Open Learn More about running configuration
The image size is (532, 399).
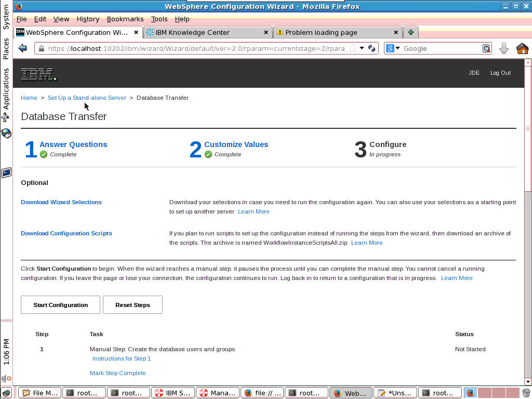tap(457, 278)
